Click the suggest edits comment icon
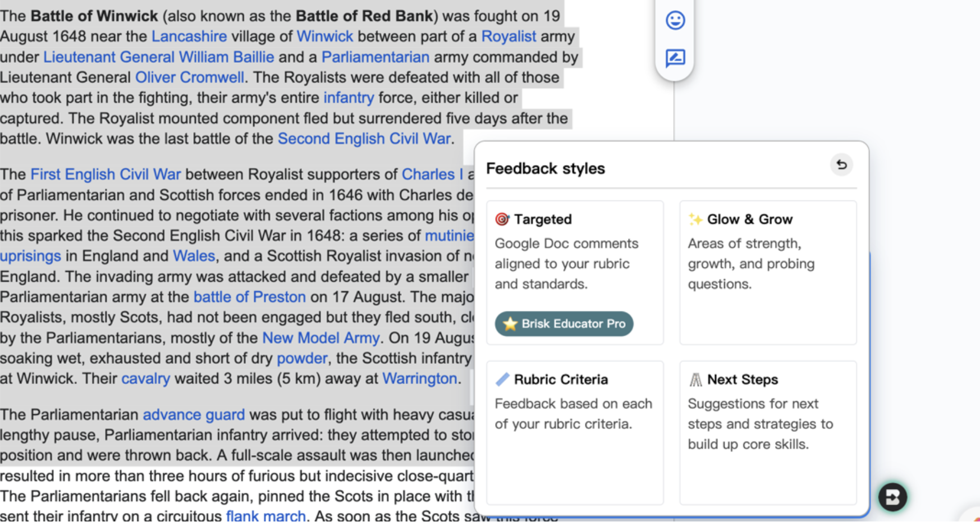Image resolution: width=980 pixels, height=522 pixels. coord(675,58)
